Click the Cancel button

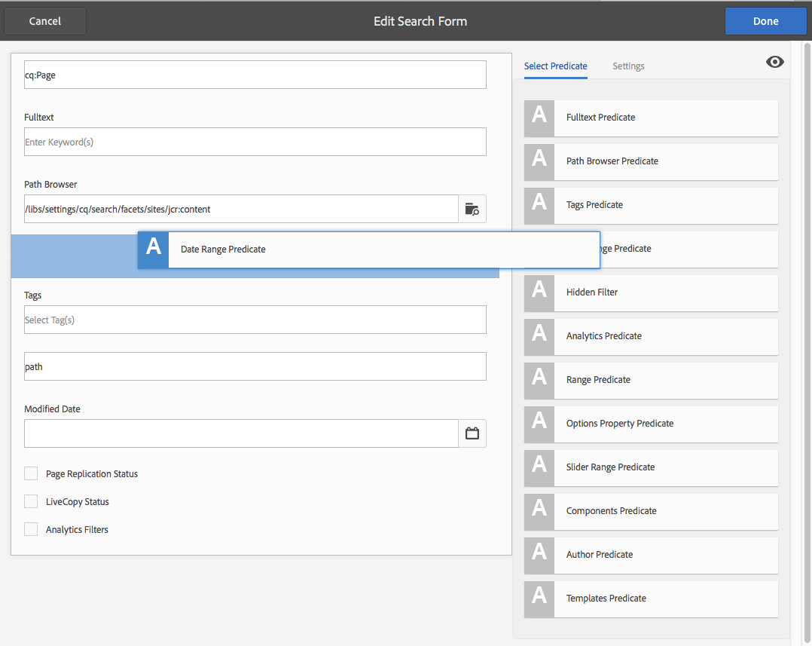click(45, 21)
